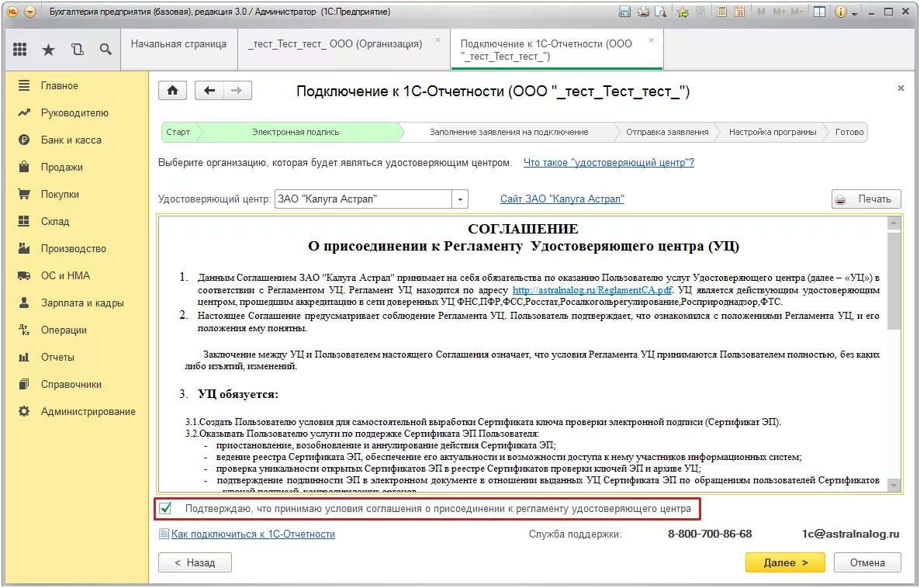Open print preview from the title bar

661,12
